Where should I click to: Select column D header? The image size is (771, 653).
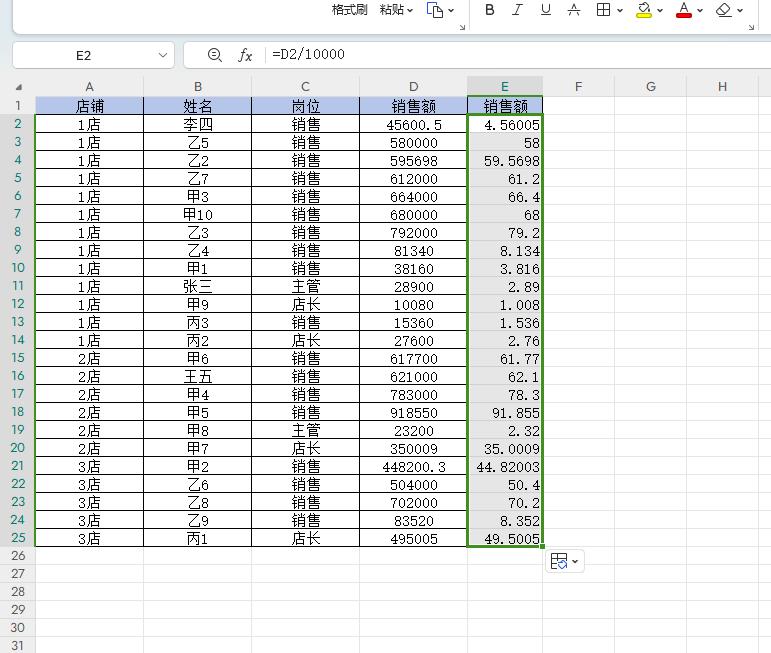[x=414, y=87]
